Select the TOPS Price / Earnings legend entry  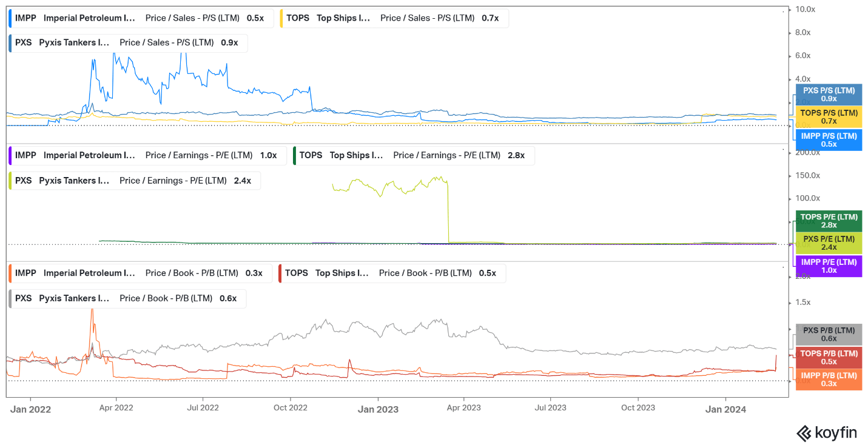click(412, 155)
